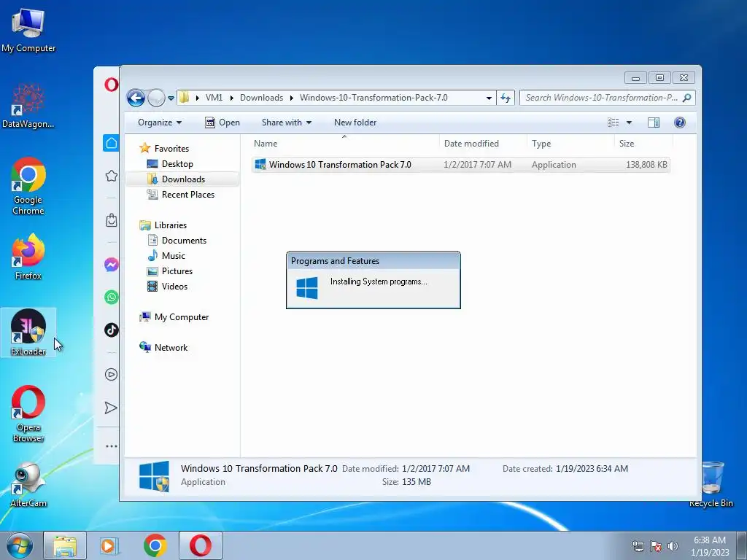This screenshot has height=560, width=747.
Task: Select Libraries in navigation pane
Action: coord(163,225)
